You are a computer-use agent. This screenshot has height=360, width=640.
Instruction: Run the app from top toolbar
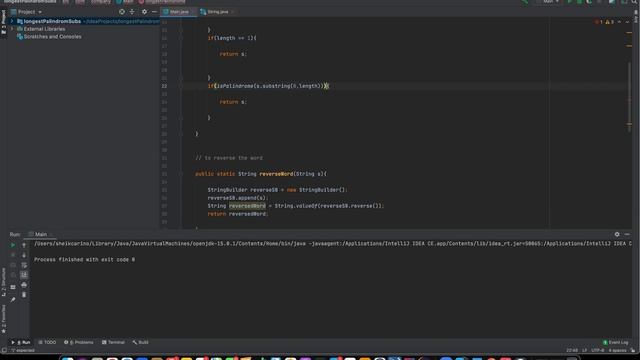(570, 2)
